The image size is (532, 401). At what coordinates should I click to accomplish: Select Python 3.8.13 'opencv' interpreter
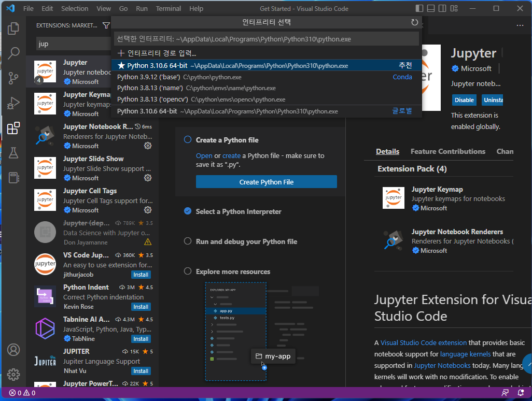267,99
